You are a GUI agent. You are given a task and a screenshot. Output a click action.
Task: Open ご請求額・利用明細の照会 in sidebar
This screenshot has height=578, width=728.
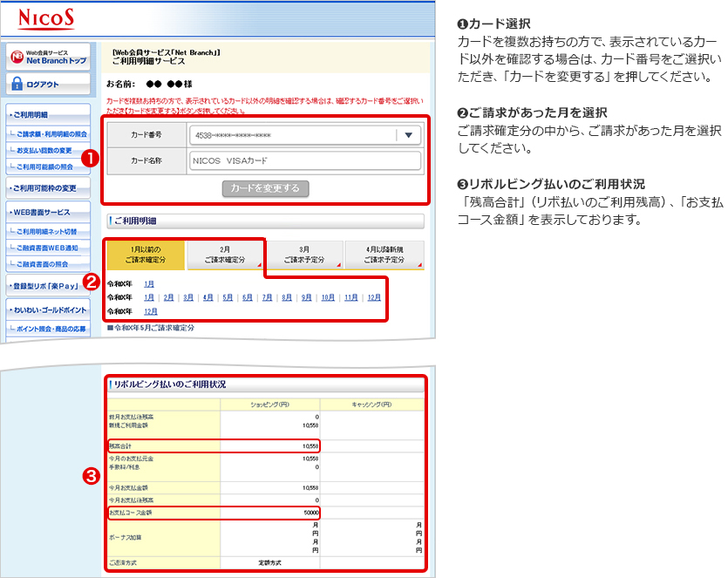tap(54, 134)
